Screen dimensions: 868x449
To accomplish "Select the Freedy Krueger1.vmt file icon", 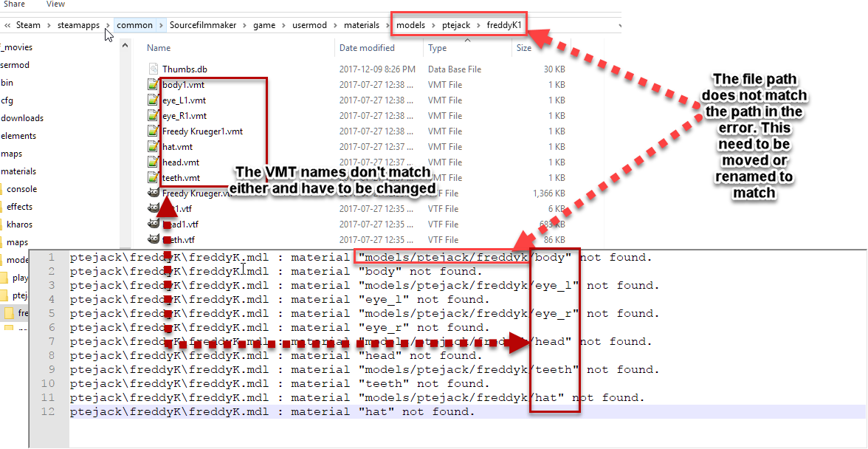I will tap(154, 131).
